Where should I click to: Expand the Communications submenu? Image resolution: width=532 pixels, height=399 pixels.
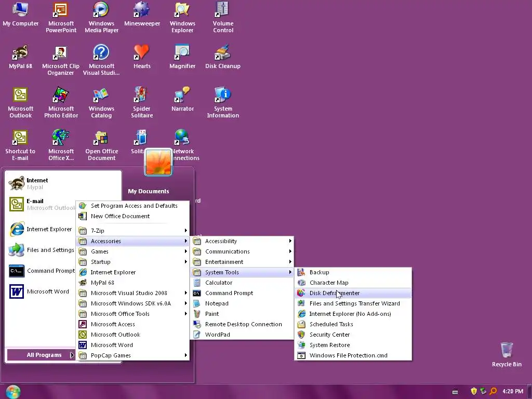coord(242,251)
